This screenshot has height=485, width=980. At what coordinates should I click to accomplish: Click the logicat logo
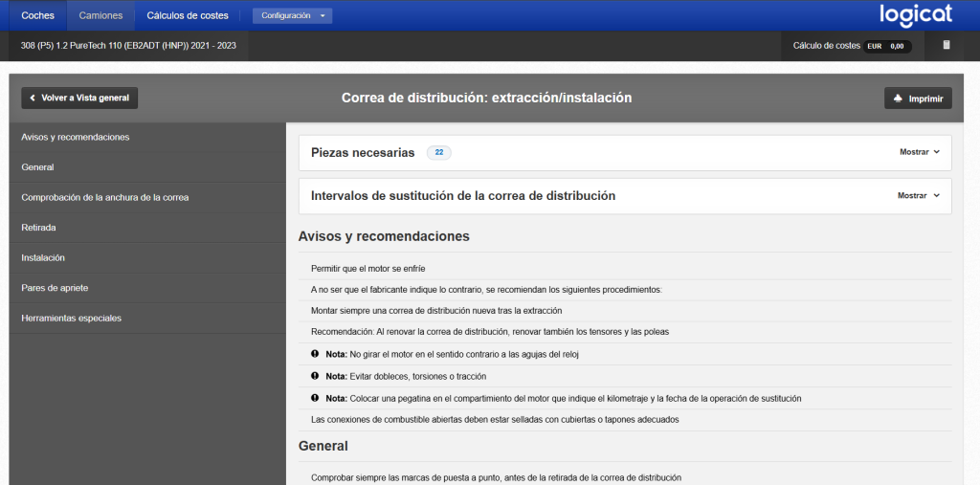point(916,15)
